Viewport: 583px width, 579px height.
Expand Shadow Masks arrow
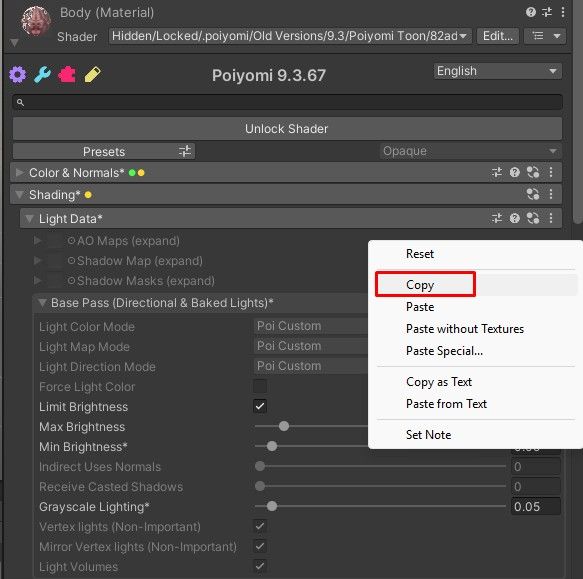[37, 280]
